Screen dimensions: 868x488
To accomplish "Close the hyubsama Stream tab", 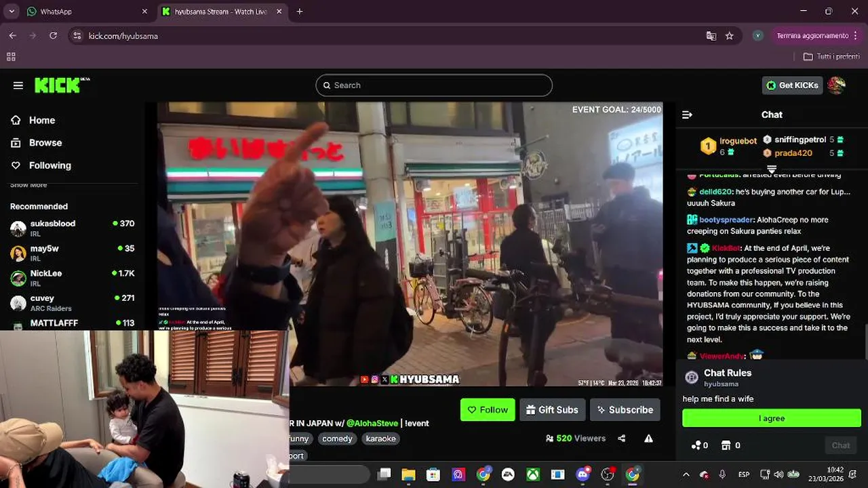I will click(x=280, y=12).
